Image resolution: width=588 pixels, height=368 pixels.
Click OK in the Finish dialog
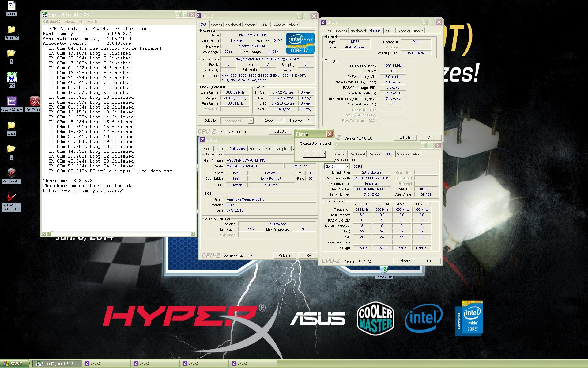[314, 154]
